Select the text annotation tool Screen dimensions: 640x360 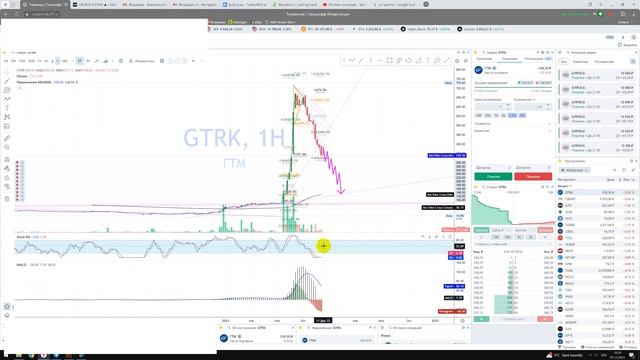click(x=7, y=108)
